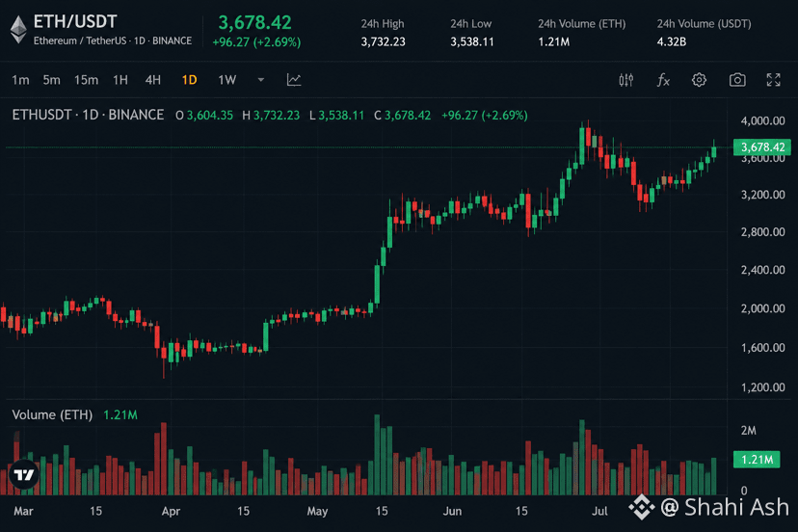Click the 24h Volume (ETH) 1.21M value
Viewport: 798px width, 532px height.
[x=554, y=41]
